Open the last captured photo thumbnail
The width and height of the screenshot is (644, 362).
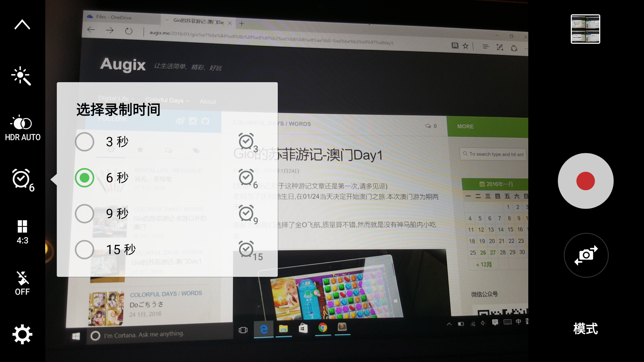pyautogui.click(x=585, y=29)
